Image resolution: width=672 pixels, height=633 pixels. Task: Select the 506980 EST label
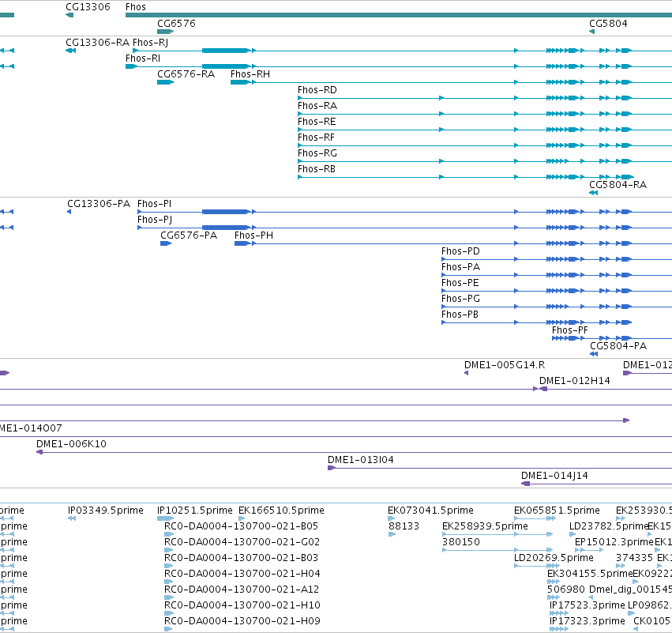point(565,590)
